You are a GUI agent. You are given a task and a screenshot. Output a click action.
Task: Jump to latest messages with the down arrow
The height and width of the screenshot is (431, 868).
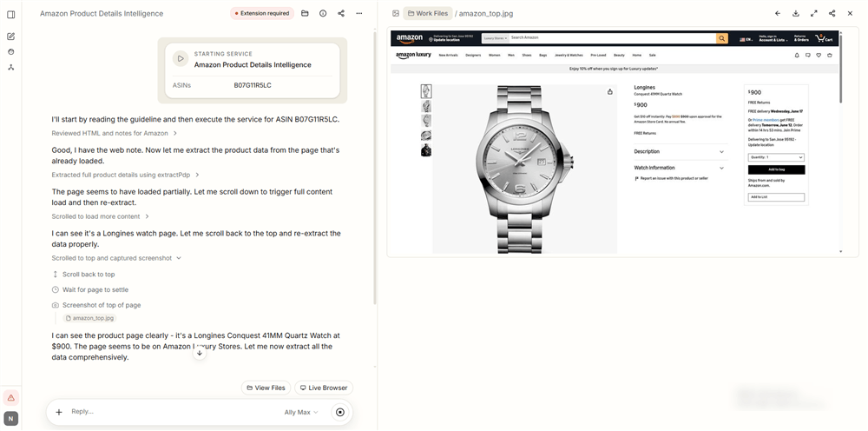200,353
